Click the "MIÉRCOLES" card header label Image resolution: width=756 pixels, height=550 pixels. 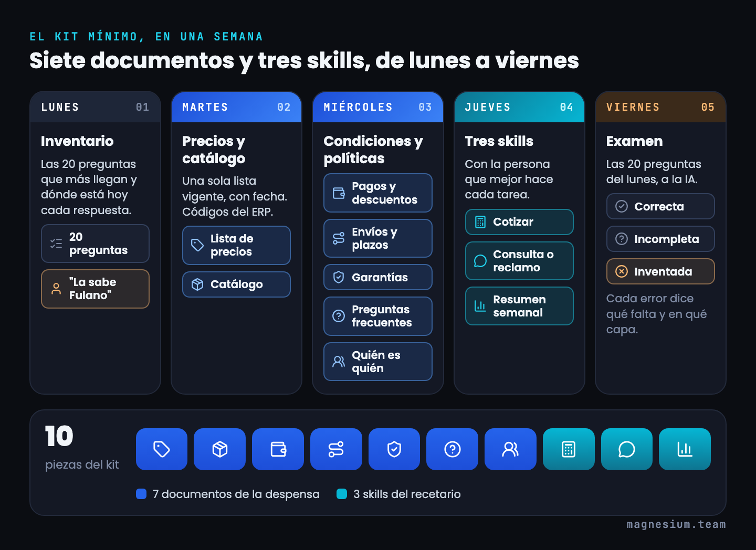[358, 107]
